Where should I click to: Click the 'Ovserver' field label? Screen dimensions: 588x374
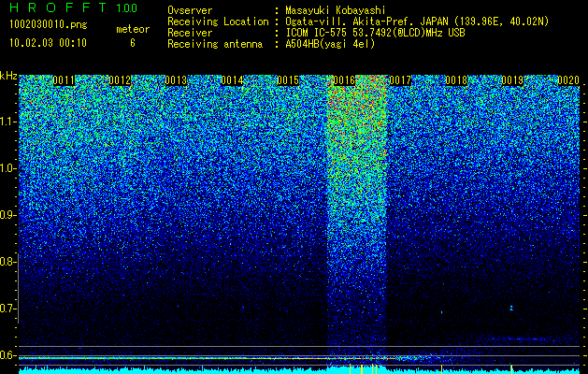190,10
